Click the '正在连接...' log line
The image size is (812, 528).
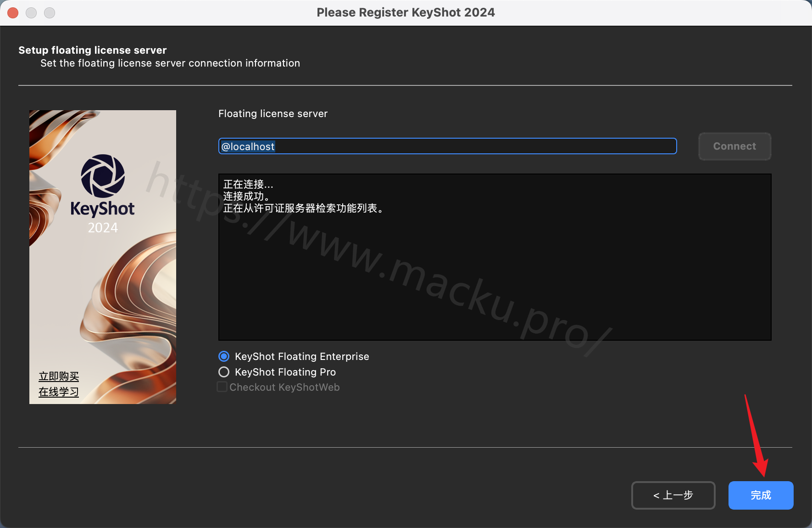(x=248, y=185)
